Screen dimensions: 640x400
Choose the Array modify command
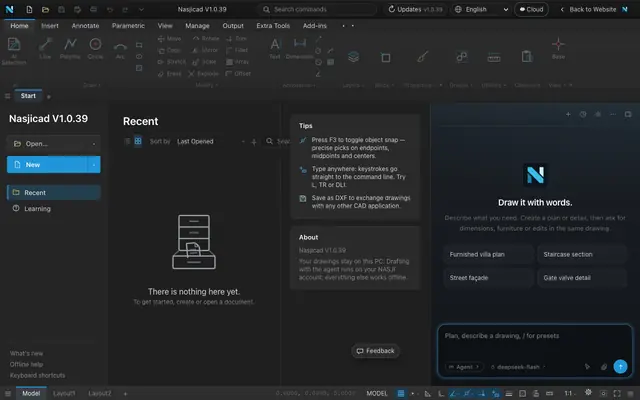238,62
